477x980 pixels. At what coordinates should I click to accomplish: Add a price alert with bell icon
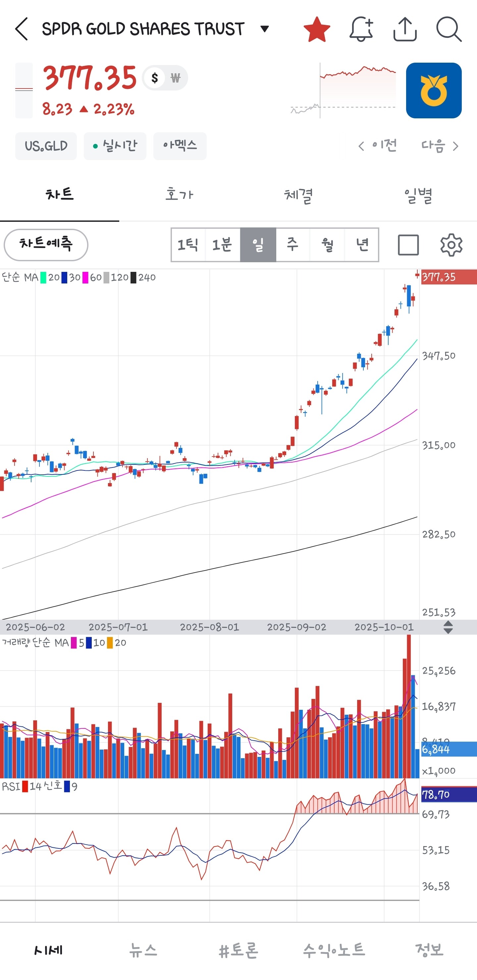click(361, 29)
